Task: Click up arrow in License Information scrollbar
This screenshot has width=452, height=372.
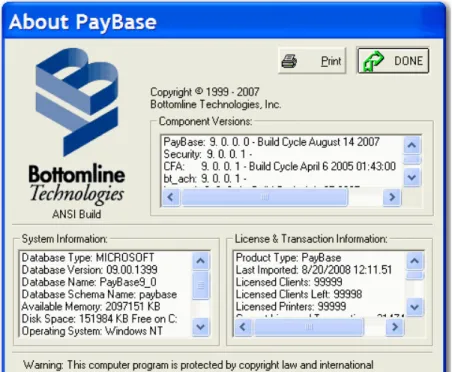Action: pyautogui.click(x=415, y=261)
